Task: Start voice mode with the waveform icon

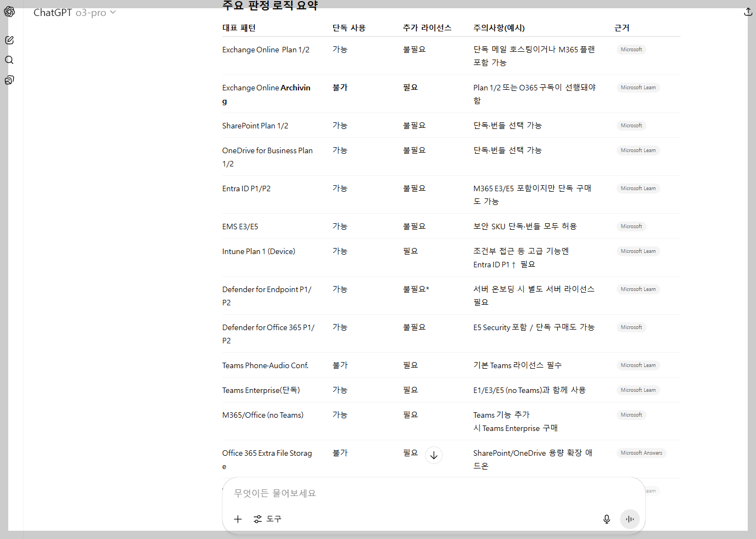Action: click(630, 519)
